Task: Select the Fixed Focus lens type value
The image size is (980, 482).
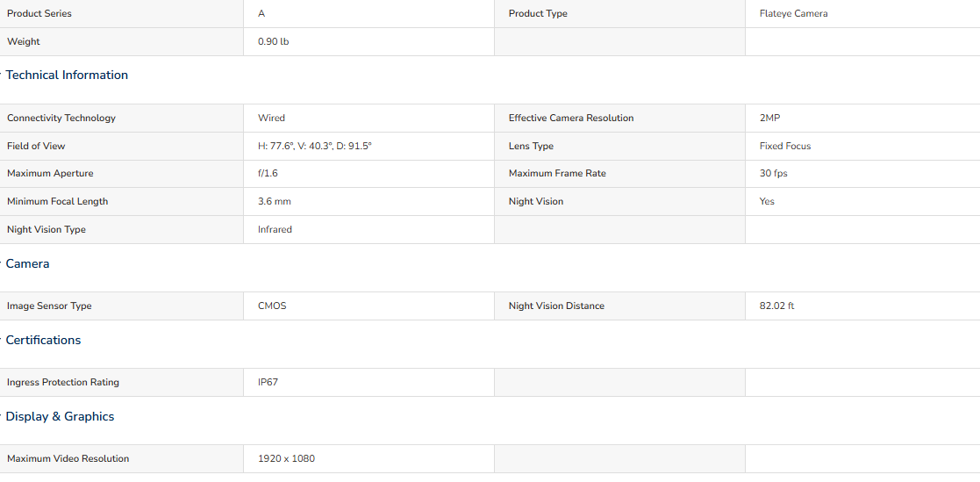Action: (x=785, y=147)
